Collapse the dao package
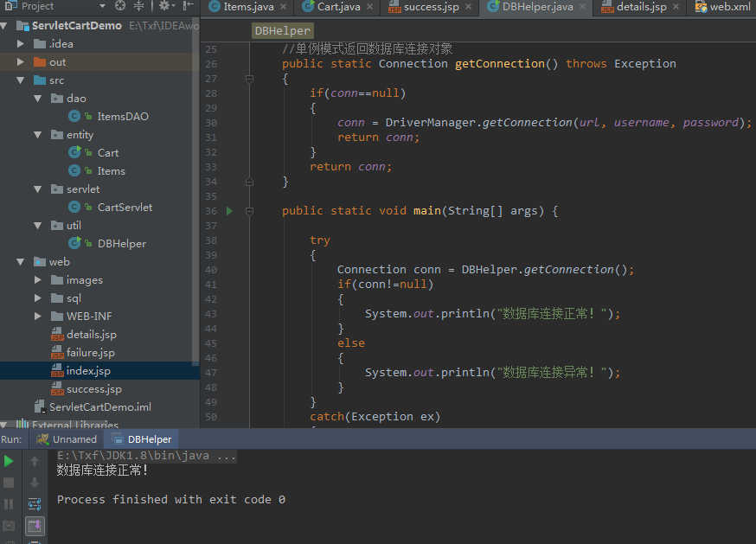The image size is (756, 544). [37, 99]
